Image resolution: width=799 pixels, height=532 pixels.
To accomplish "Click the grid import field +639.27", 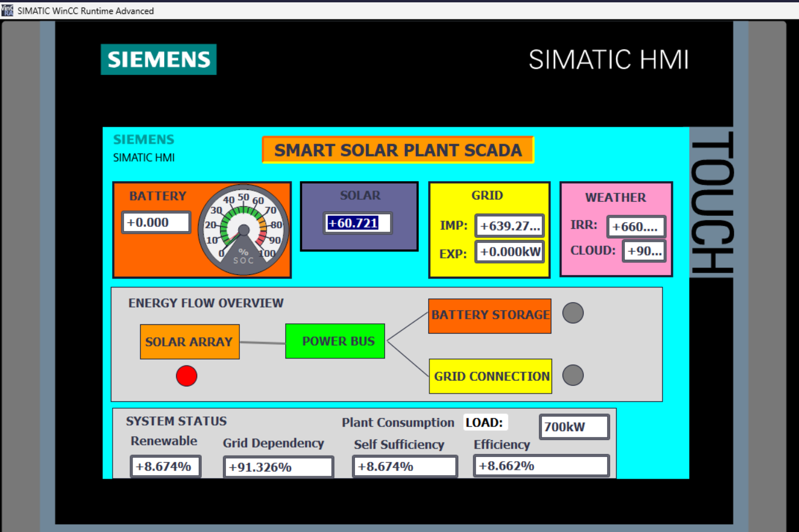I will pos(509,226).
